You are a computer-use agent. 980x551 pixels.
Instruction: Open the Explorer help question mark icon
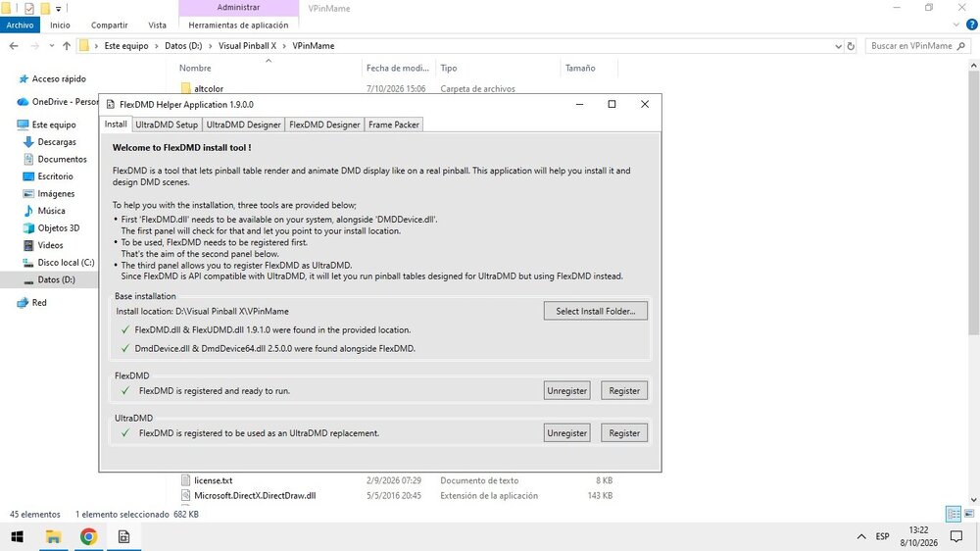[971, 25]
